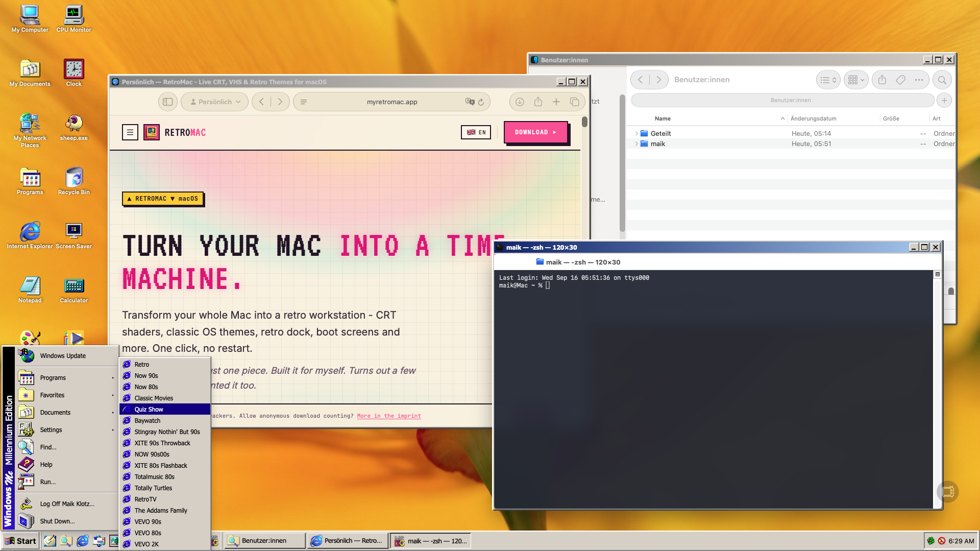
Task: Select Shut Down in Start menu
Action: coord(67,521)
